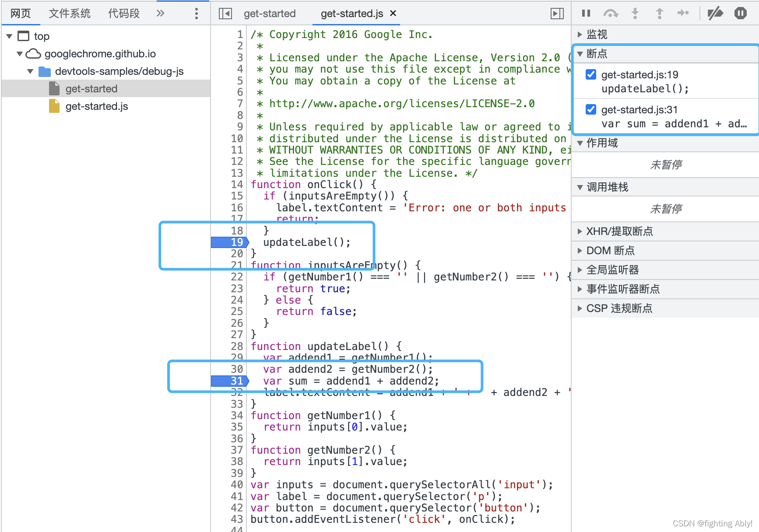Switch to the 代码段 tab
Image resolution: width=759 pixels, height=532 pixels.
[124, 14]
